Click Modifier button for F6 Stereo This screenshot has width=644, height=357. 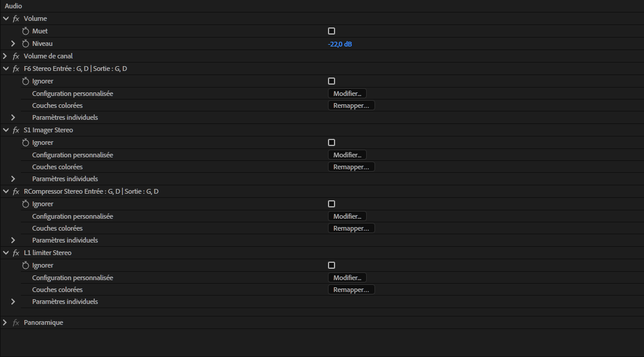(347, 94)
